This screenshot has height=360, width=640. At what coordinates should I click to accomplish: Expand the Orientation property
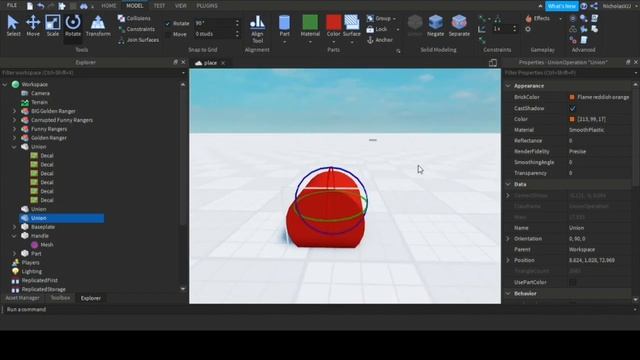pos(508,239)
